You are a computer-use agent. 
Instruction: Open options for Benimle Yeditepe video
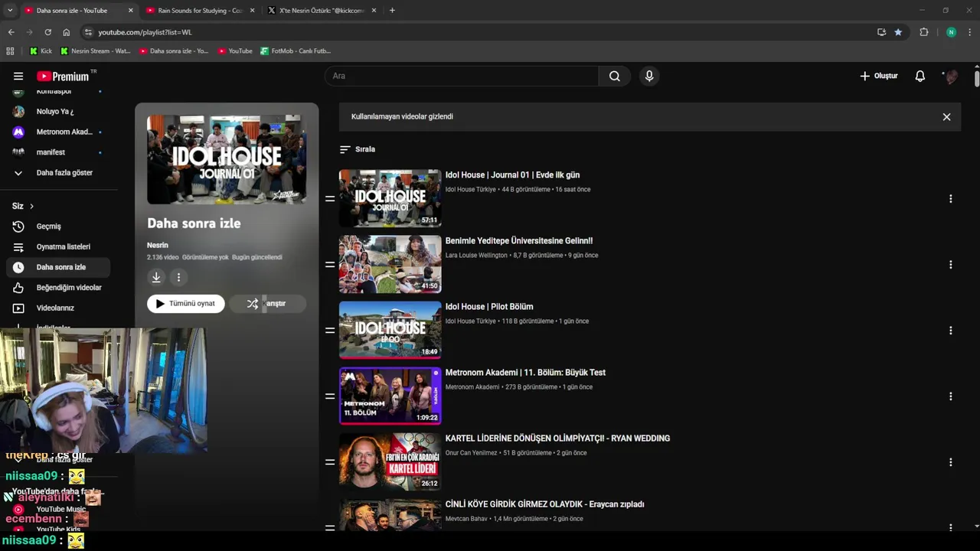click(950, 264)
